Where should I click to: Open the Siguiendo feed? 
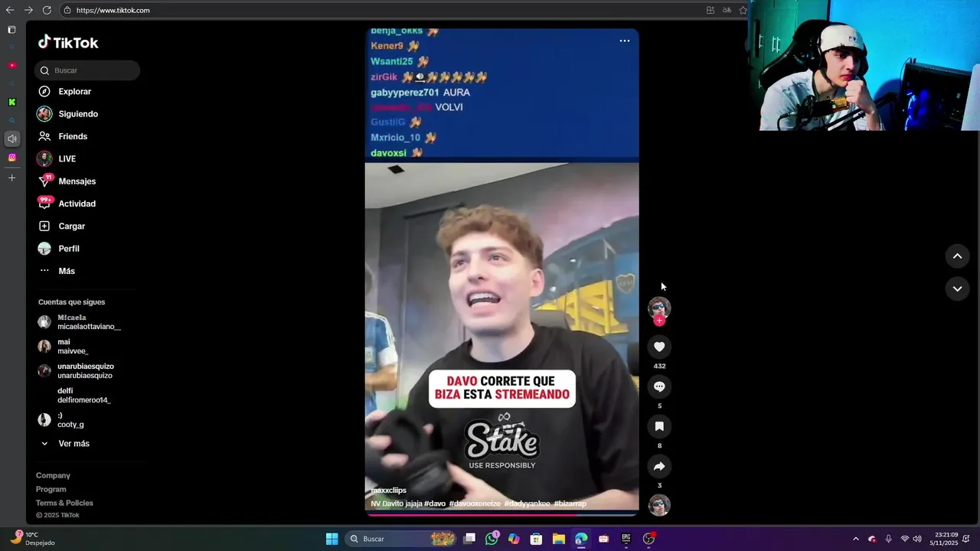click(x=78, y=114)
